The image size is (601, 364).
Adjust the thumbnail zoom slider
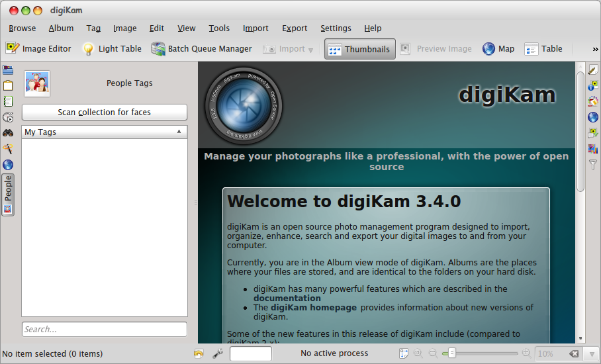480,353
